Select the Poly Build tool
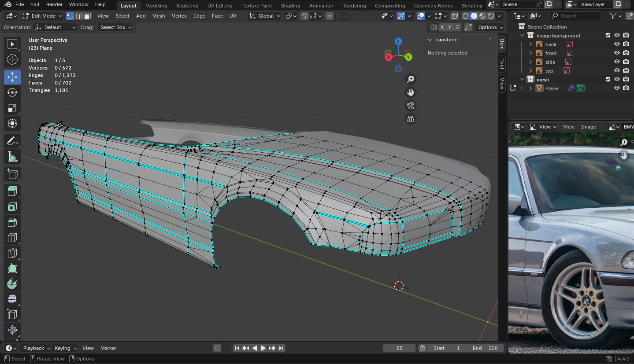The height and width of the screenshot is (364, 634). [12, 268]
